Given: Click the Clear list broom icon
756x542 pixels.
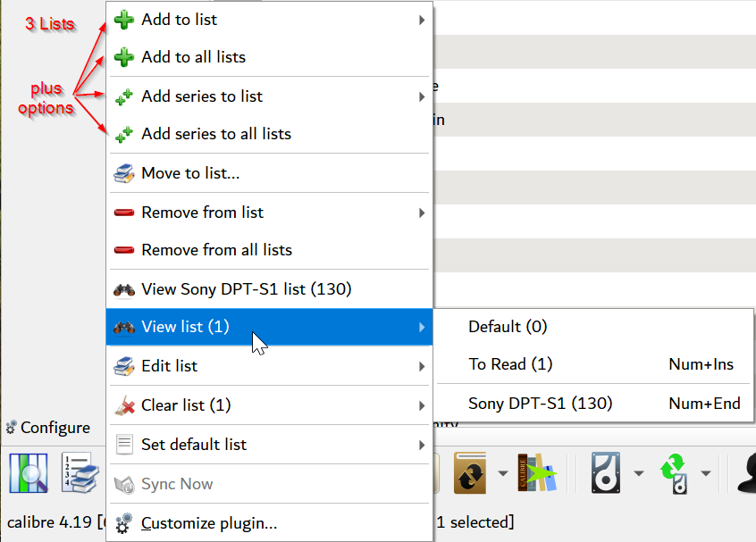Looking at the screenshot, I should (x=124, y=405).
